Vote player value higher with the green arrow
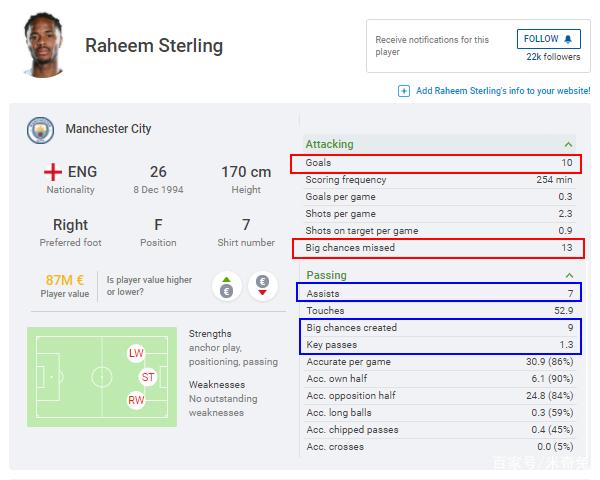Screen dimensions: 600x480 (227, 286)
